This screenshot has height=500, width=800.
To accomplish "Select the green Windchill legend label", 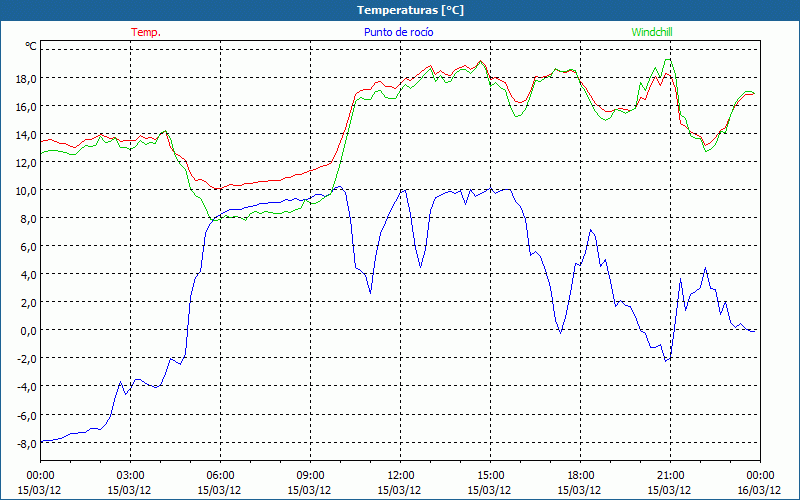I will (652, 32).
